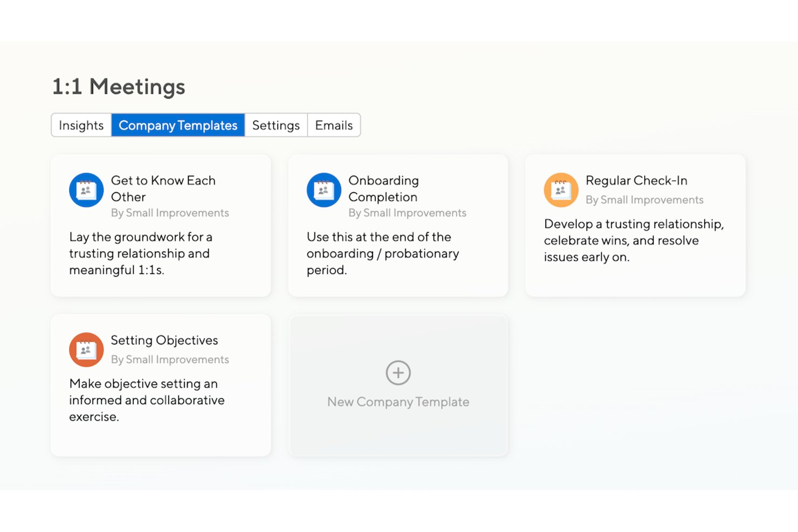Click the 1:1 Meetings page heading
This screenshot has height=532, width=798.
tap(119, 87)
